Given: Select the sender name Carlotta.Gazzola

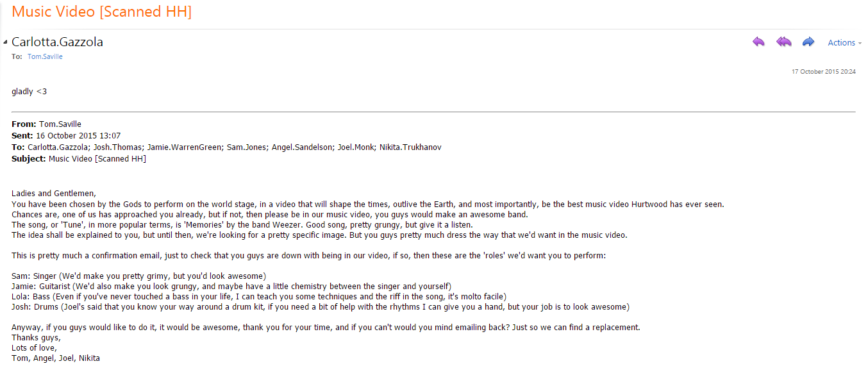Looking at the screenshot, I should coord(57,42).
